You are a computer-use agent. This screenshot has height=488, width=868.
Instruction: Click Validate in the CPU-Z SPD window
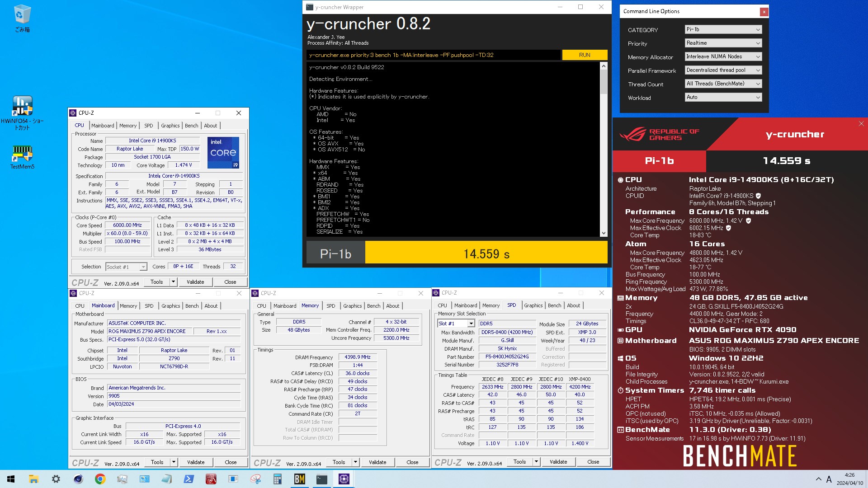pos(558,461)
